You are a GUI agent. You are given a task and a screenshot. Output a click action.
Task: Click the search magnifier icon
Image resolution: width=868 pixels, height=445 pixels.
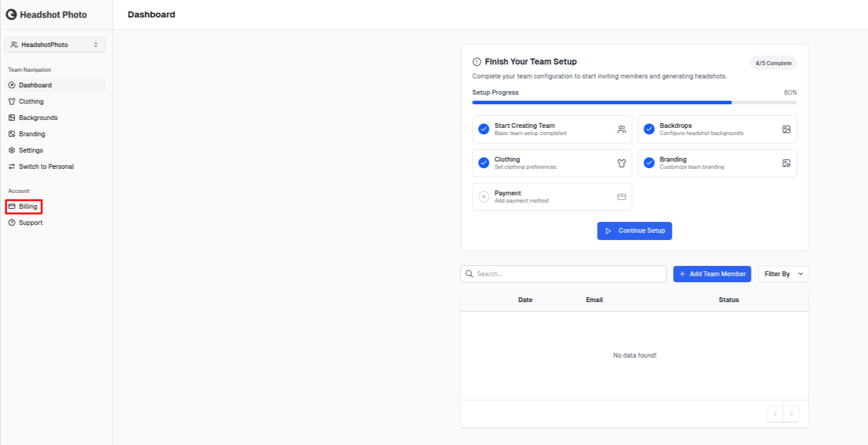point(470,274)
